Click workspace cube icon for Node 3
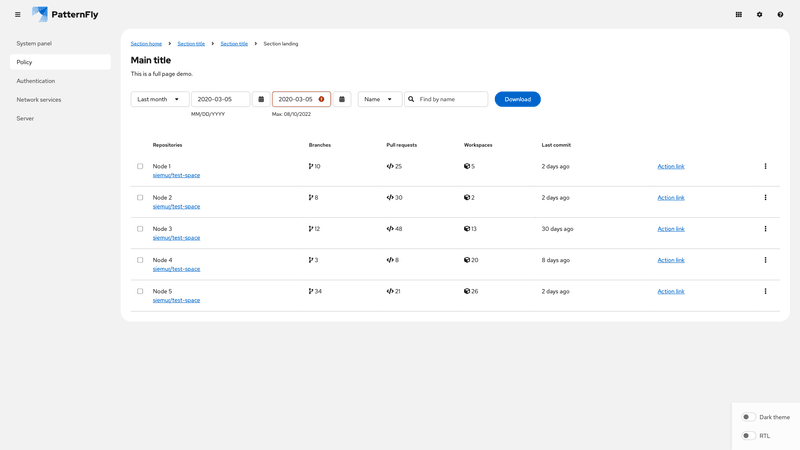This screenshot has width=800, height=450. click(x=467, y=229)
